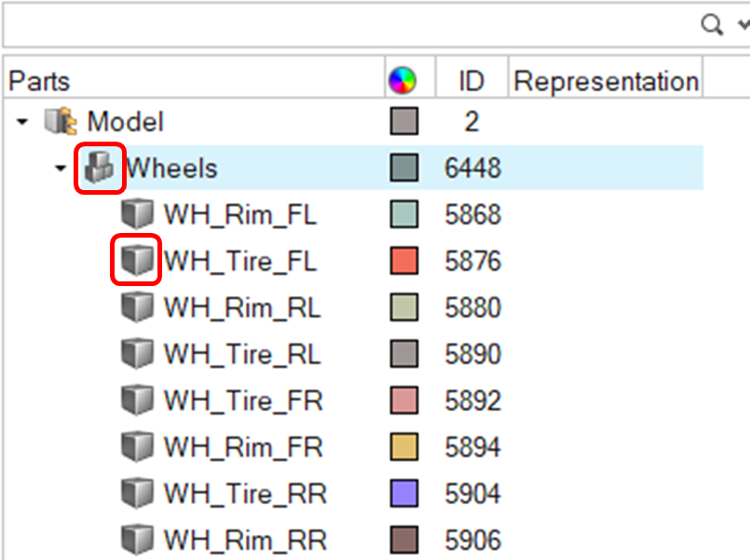Select the WH_Rim_RR part name

[245, 540]
